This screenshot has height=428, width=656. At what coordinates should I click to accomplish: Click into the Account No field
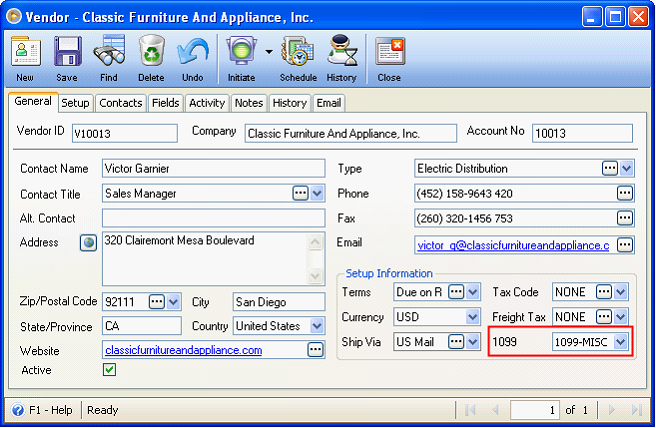[582, 133]
